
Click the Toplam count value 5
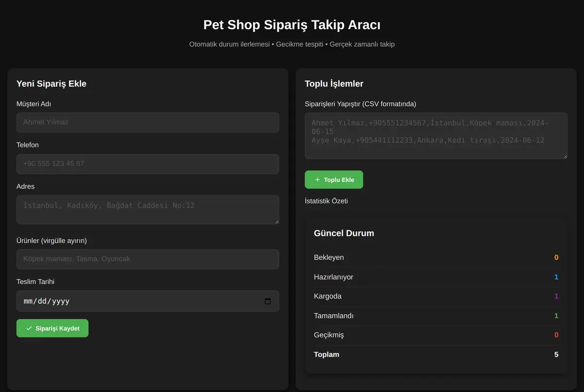point(556,355)
